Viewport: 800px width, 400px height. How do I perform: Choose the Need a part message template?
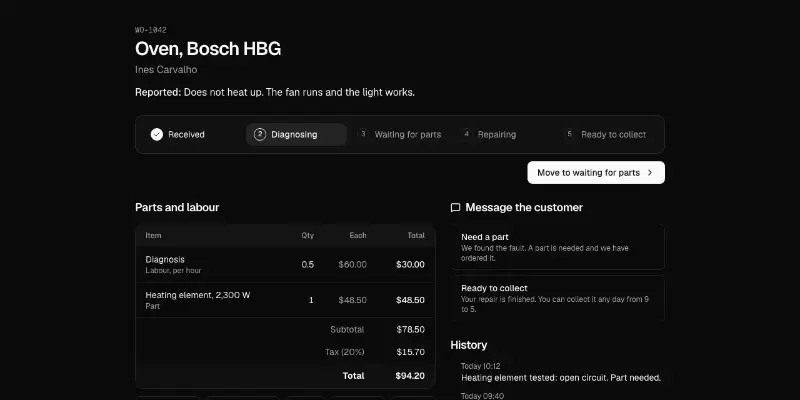coord(558,247)
